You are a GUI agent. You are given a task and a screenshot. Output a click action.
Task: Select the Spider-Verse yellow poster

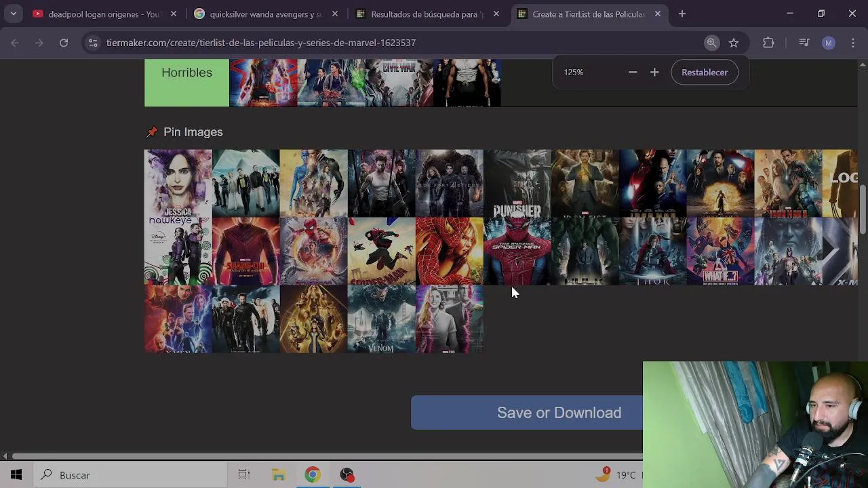point(382,251)
